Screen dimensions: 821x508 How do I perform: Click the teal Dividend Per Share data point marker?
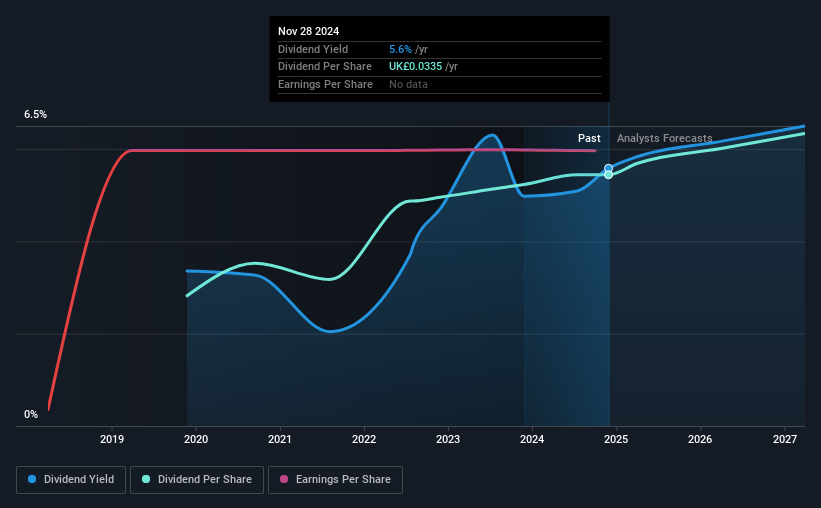click(608, 175)
